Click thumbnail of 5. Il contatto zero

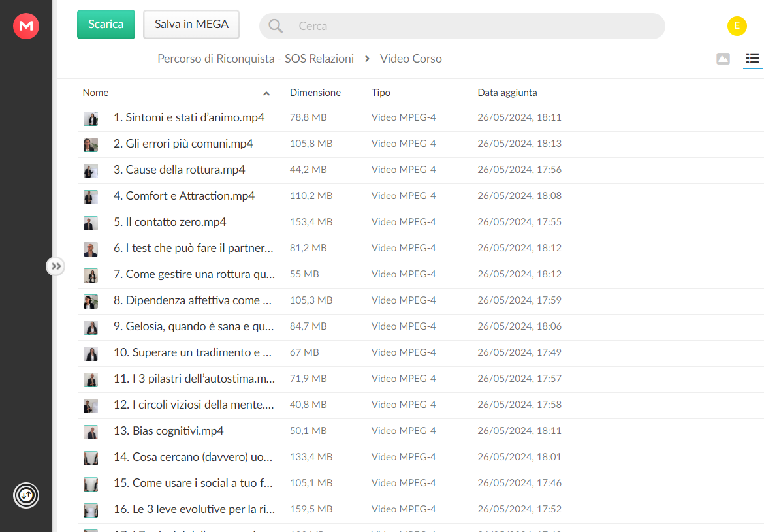[x=91, y=223]
